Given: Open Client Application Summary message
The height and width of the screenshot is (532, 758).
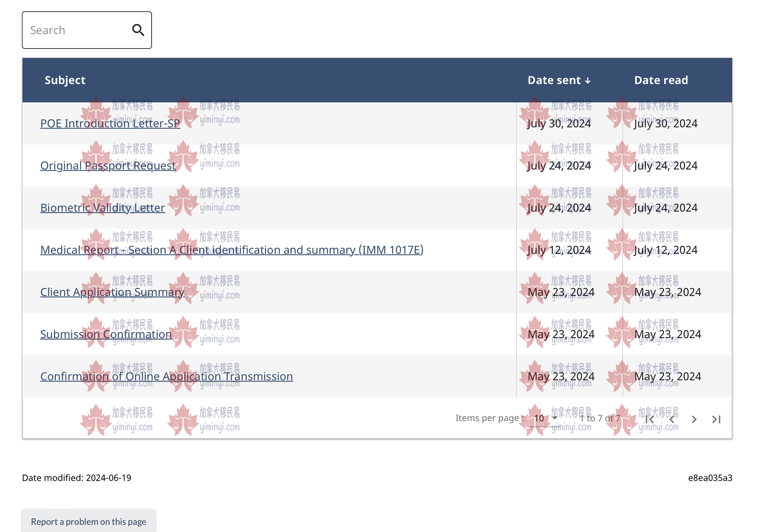Looking at the screenshot, I should (112, 292).
